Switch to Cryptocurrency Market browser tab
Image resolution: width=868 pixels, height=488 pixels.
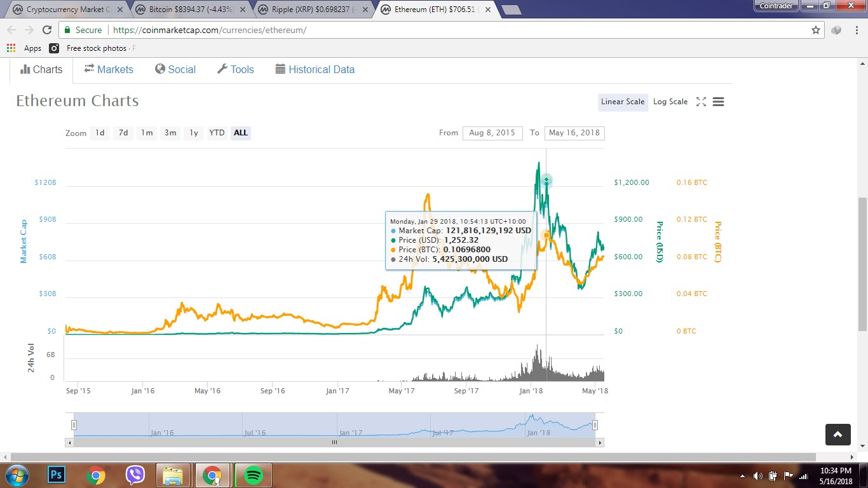[67, 10]
